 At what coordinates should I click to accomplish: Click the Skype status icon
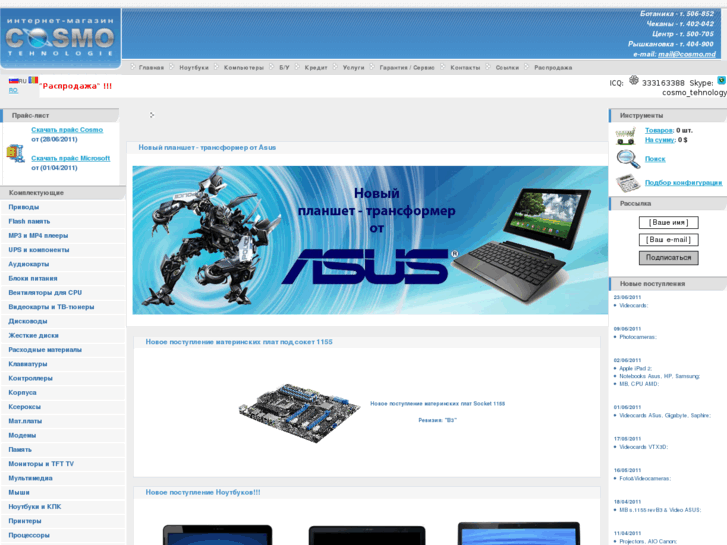(721, 80)
